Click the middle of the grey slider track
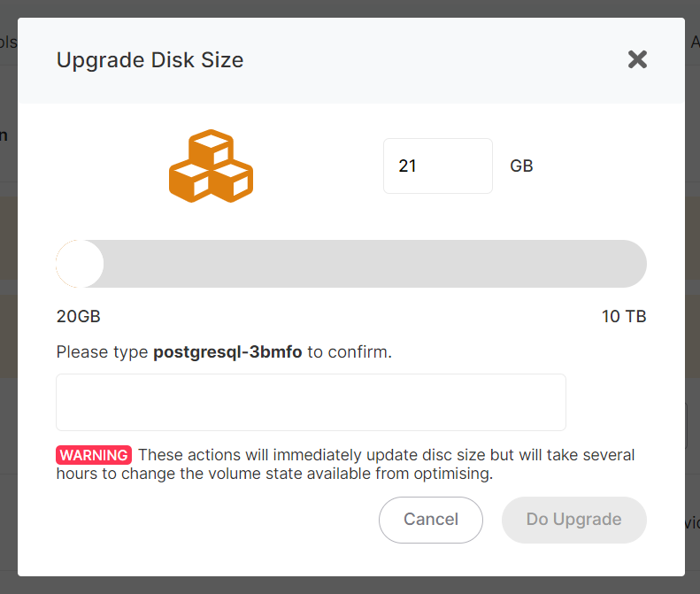Viewport: 700px width, 594px height. click(x=351, y=264)
